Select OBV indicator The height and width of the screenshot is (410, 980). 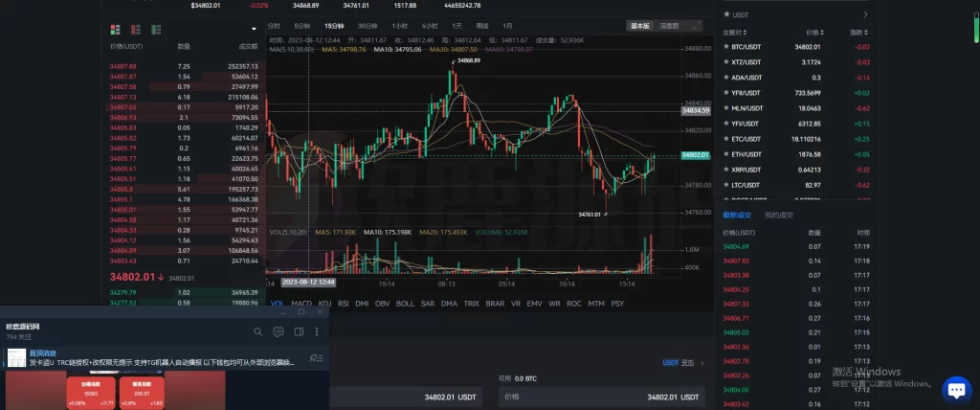(x=382, y=304)
